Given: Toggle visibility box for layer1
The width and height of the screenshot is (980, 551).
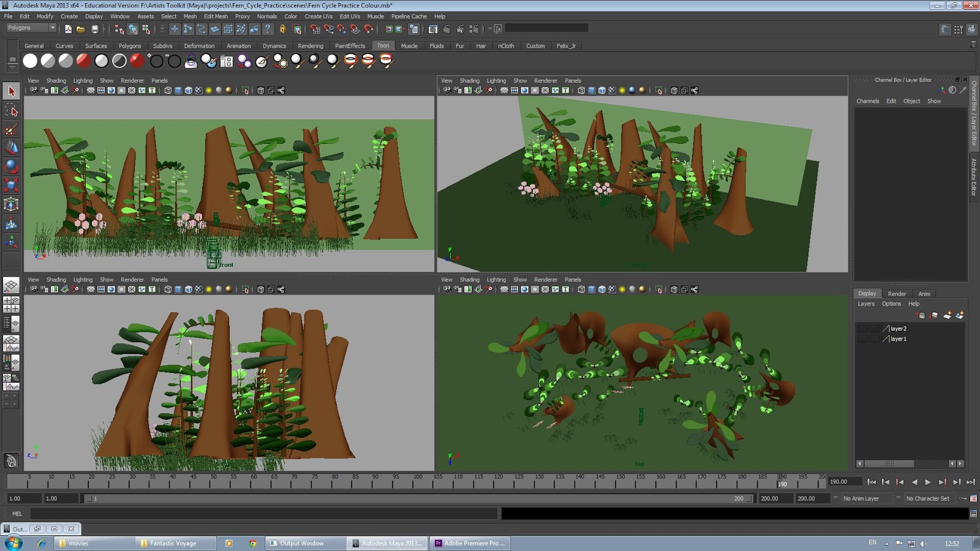Looking at the screenshot, I should (x=862, y=339).
